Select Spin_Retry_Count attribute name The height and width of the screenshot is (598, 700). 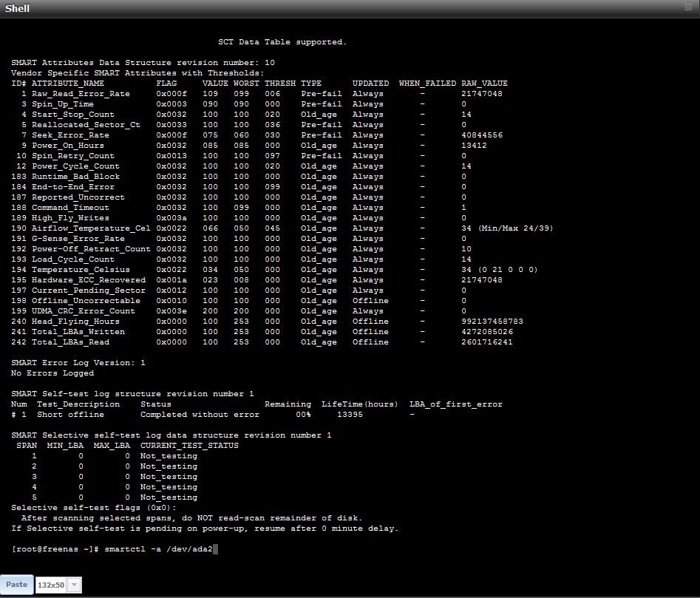click(72, 156)
